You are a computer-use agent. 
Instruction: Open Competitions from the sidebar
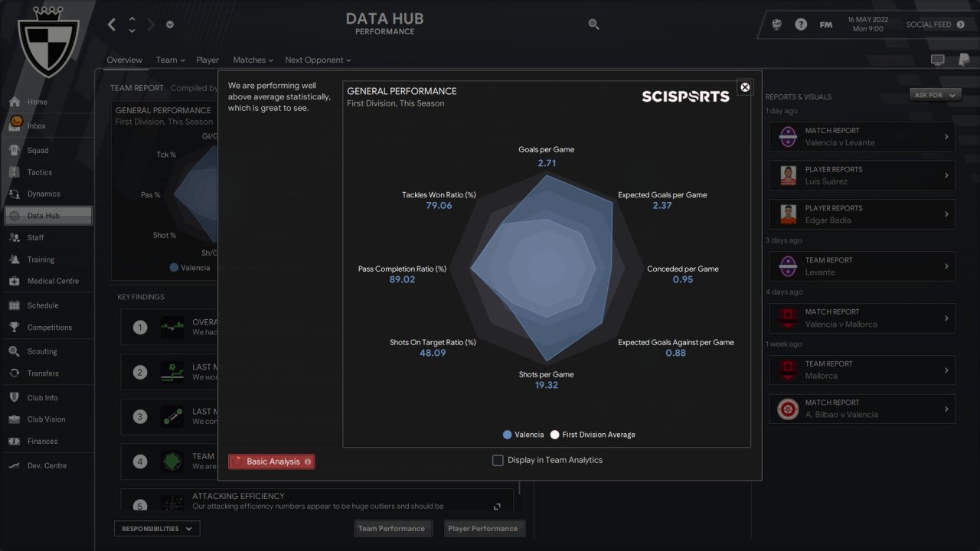[x=47, y=328]
